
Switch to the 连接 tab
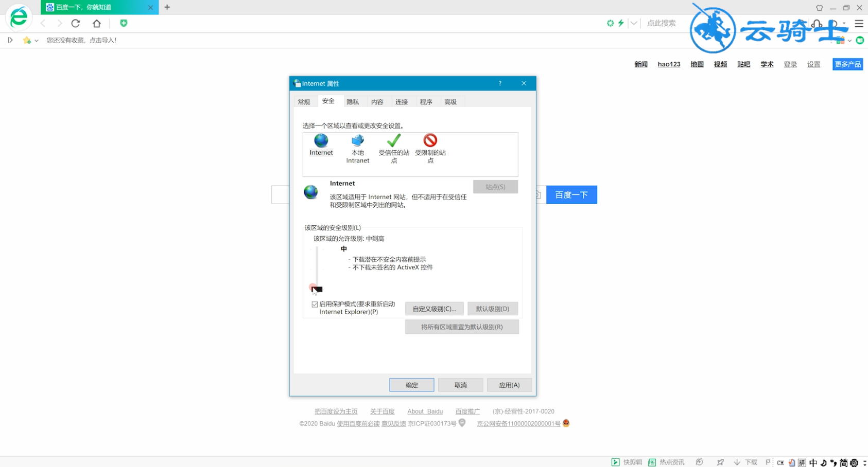(402, 102)
